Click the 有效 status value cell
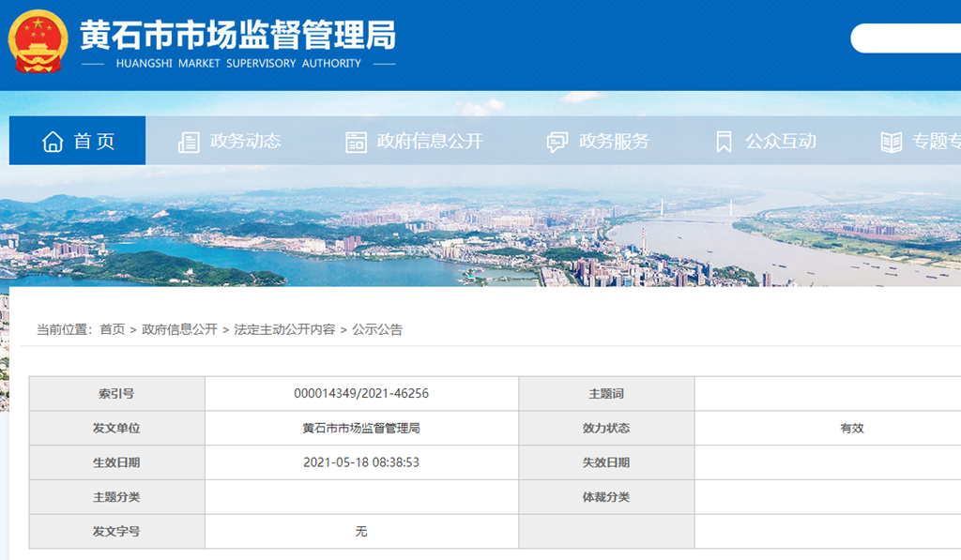This screenshot has height=560, width=961. coord(851,428)
